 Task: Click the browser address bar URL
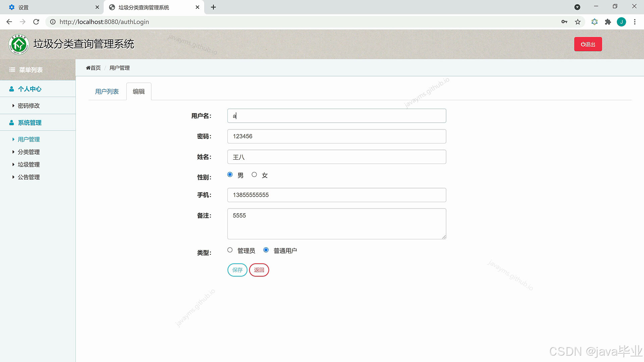[x=104, y=22]
